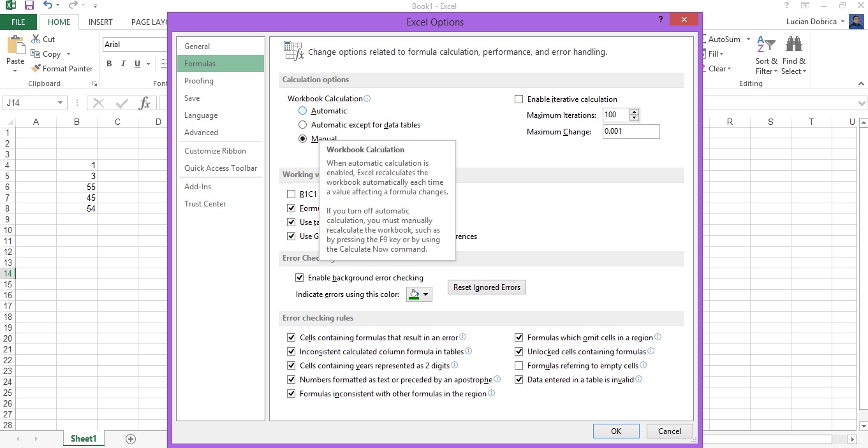Open the Quick Access Toolbar category

(x=220, y=168)
